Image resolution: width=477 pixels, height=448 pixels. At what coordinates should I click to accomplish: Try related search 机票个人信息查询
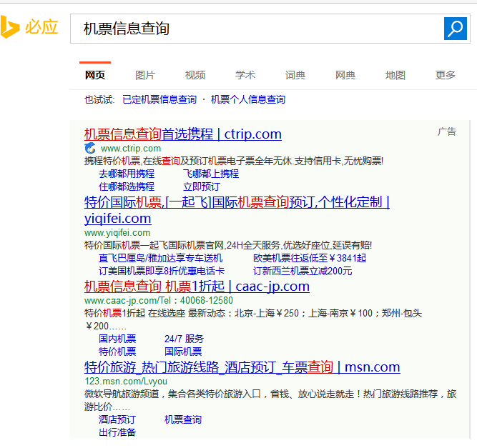pyautogui.click(x=248, y=99)
